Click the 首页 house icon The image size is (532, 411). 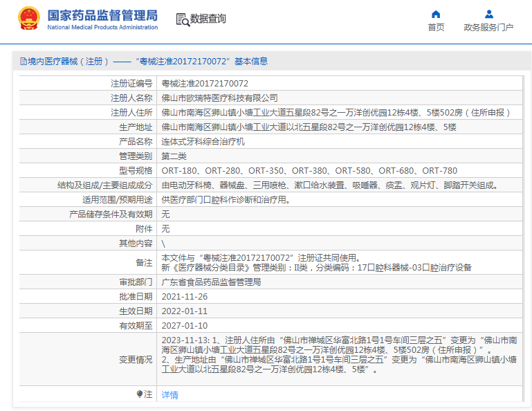coord(436,15)
